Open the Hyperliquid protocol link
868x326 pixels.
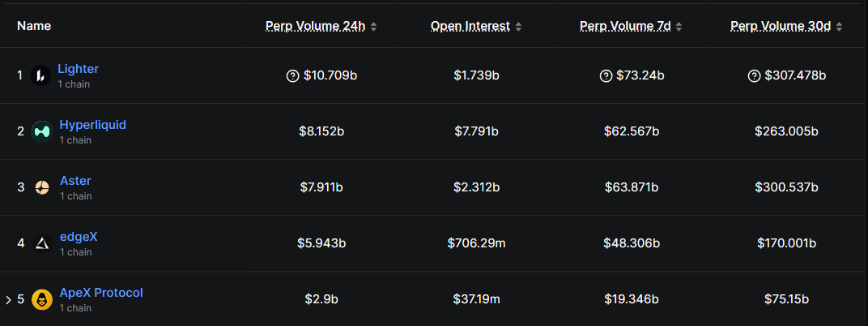click(x=92, y=125)
